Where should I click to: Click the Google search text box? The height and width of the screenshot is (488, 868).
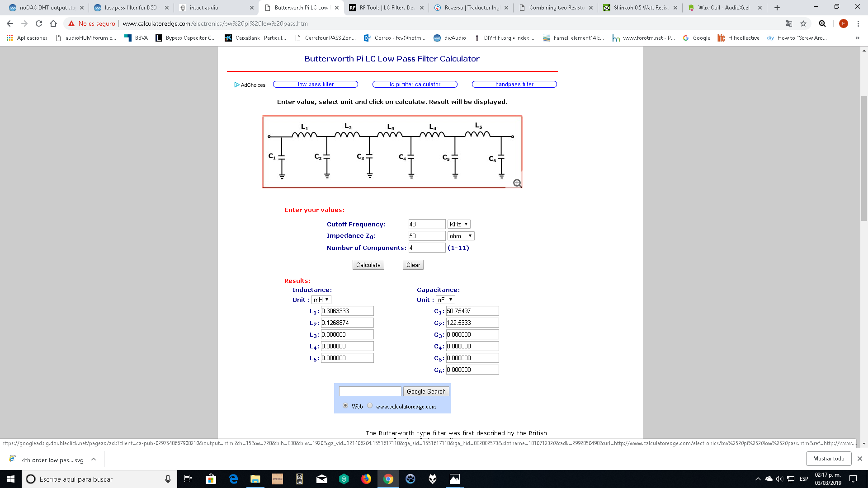(x=370, y=391)
